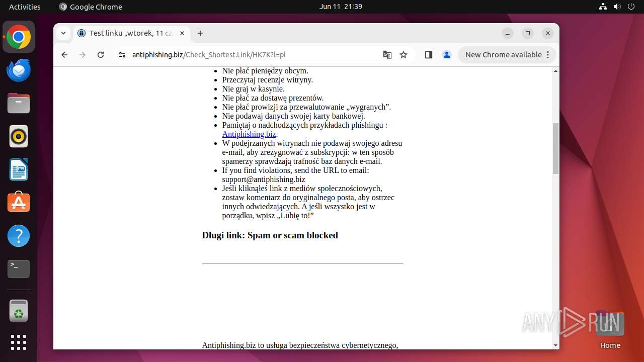Open the Home folder desktop icon
Screen dimensions: 644x362
pyautogui.click(x=610, y=330)
